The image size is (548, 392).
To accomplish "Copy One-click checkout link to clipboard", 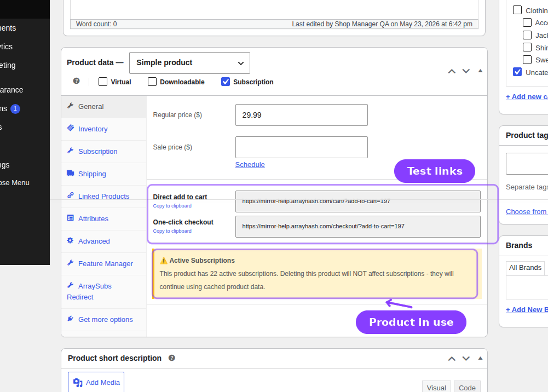I will [x=172, y=231].
